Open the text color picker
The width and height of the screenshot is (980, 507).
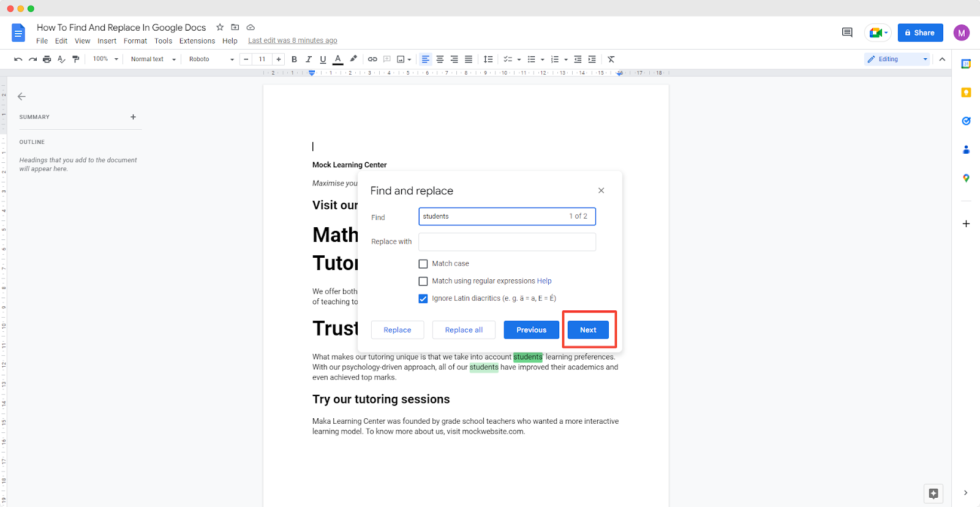click(x=337, y=59)
